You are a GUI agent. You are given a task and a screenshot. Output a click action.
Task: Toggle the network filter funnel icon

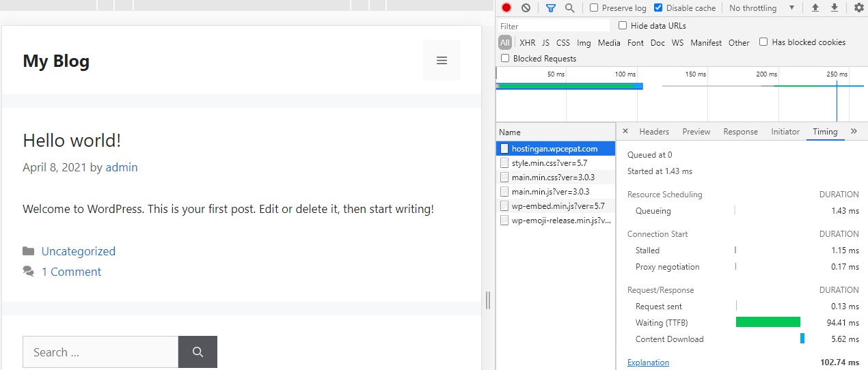(551, 8)
